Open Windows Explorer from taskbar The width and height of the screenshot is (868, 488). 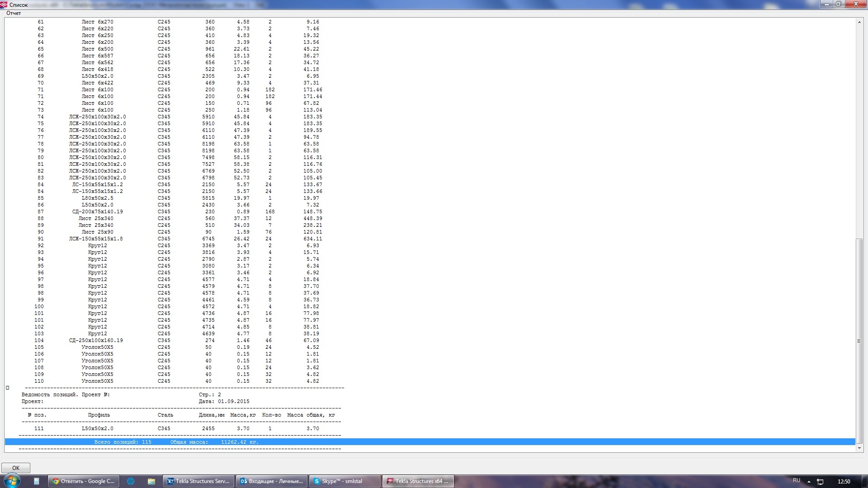(151, 481)
